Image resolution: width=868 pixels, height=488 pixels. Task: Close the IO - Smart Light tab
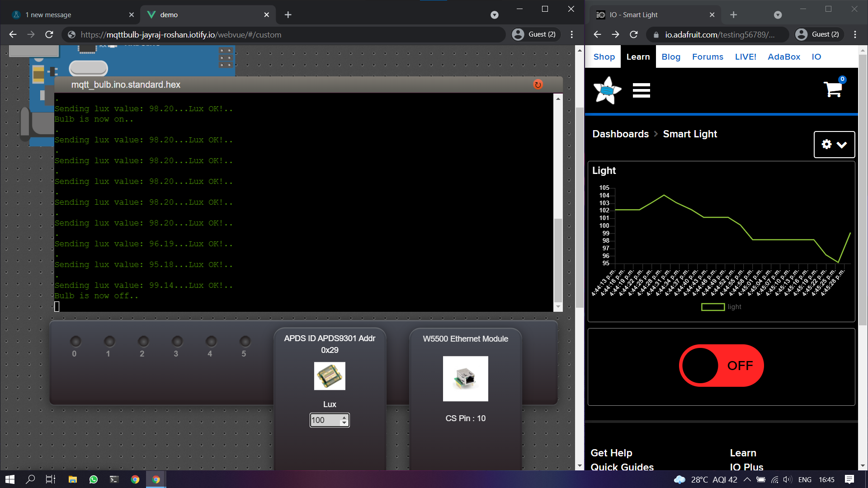712,15
